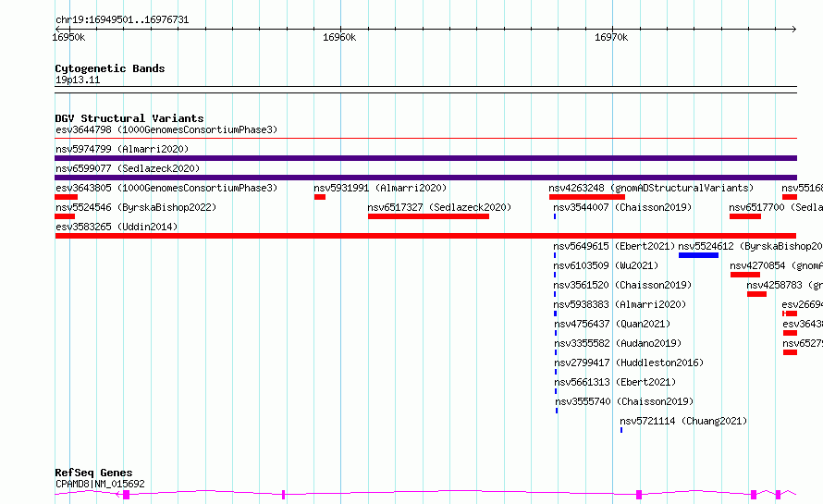Click the 16960k ruler mark
Screen dimensions: 823x504
[339, 37]
